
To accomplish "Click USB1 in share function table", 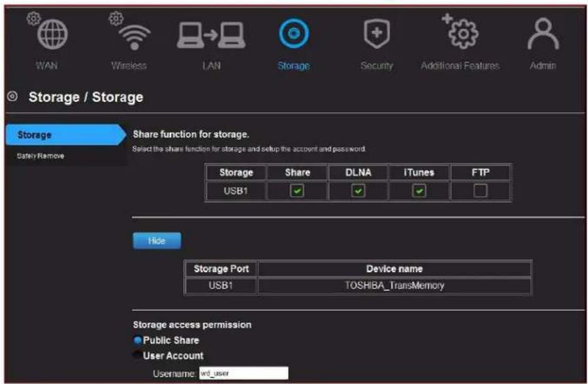I will click(x=236, y=191).
